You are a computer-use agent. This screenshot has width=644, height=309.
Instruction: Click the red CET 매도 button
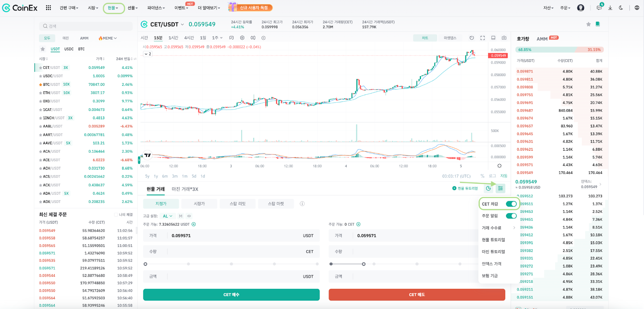[x=417, y=294]
